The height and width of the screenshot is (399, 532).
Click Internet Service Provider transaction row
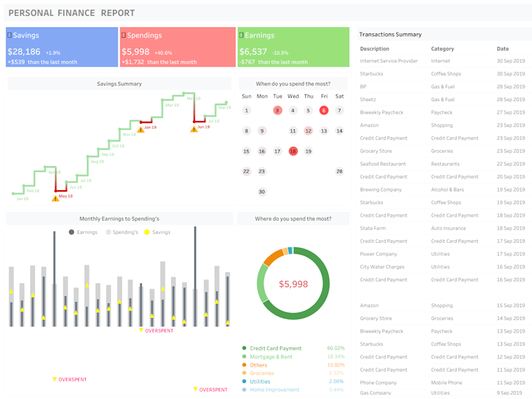(444, 61)
